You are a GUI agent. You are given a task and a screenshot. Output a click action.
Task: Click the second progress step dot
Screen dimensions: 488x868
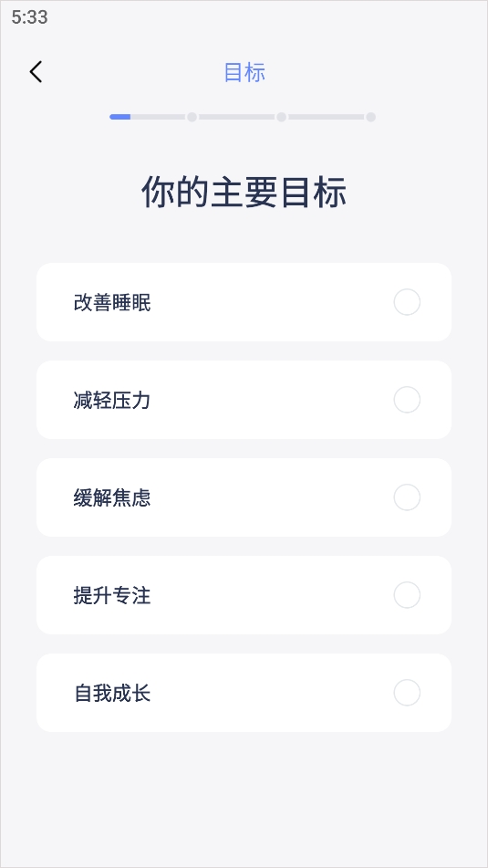click(x=192, y=117)
